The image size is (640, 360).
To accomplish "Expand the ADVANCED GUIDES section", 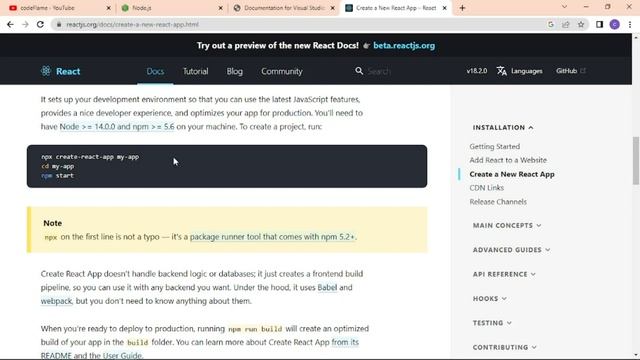I will pos(511,250).
